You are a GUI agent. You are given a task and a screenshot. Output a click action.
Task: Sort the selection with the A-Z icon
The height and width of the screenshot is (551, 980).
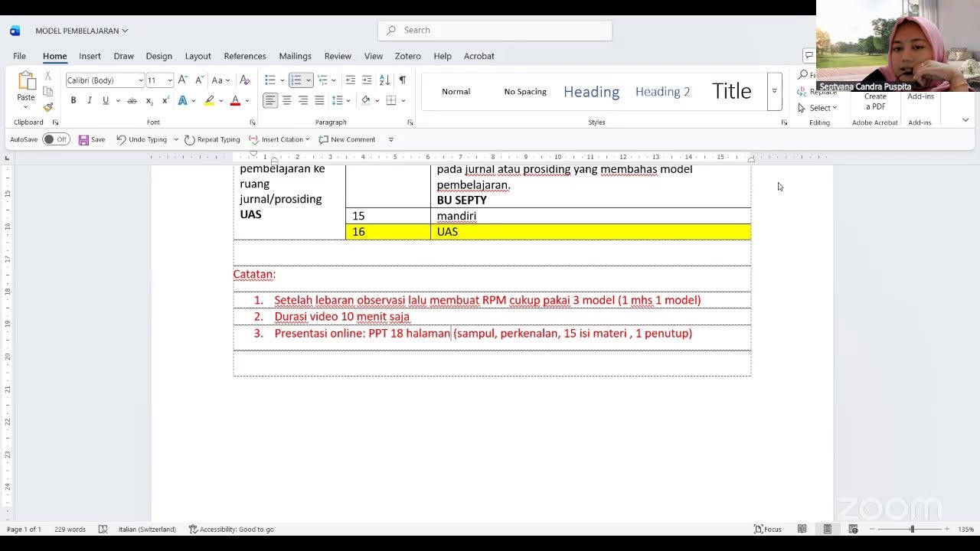point(384,80)
